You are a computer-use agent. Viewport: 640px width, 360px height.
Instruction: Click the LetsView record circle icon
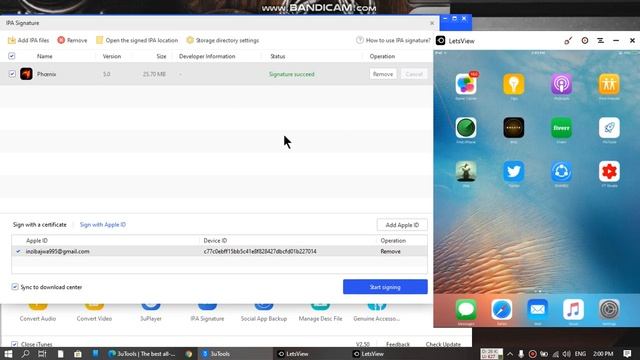point(585,41)
